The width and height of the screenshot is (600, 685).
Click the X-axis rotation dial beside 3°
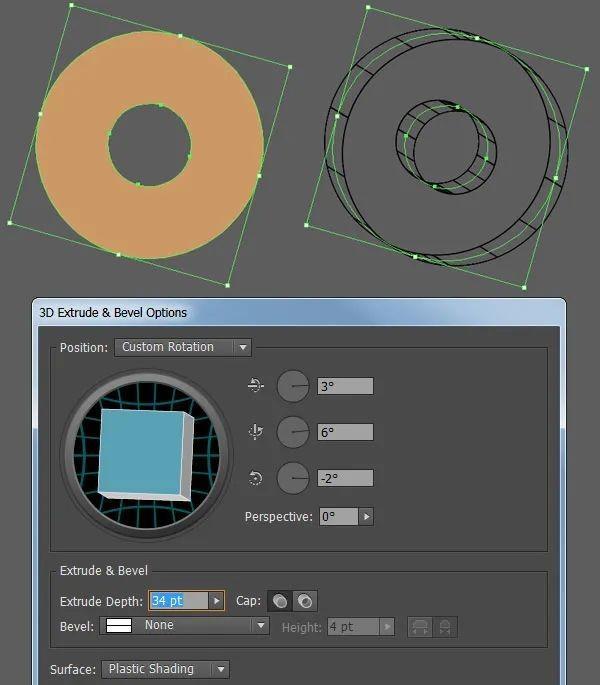(293, 386)
